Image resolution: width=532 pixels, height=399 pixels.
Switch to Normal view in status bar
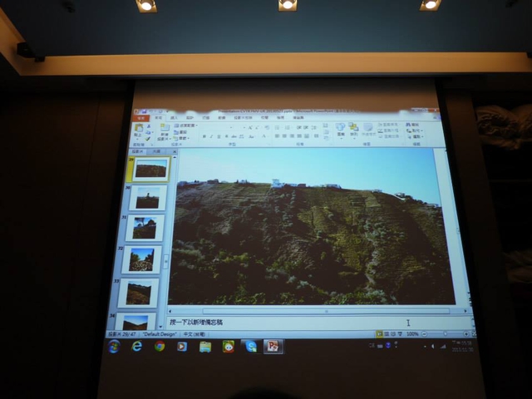coord(379,333)
